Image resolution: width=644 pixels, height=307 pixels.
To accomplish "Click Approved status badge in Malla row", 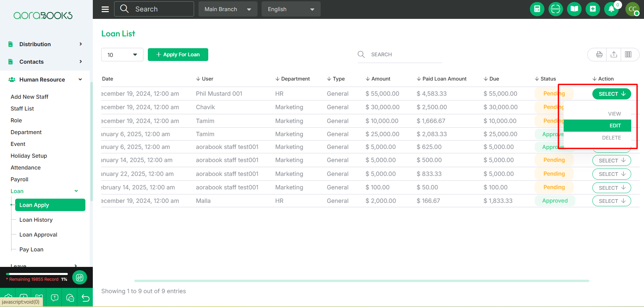I will click(555, 201).
